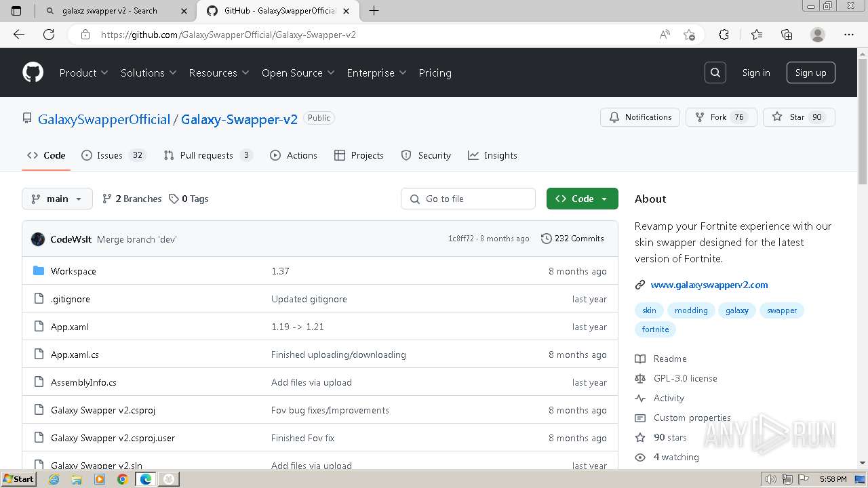Open the browser profile avatar
The image size is (868, 488).
[x=818, y=35]
